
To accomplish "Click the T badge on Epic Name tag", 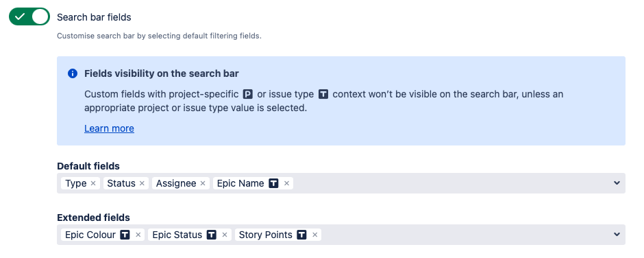I will tap(273, 183).
